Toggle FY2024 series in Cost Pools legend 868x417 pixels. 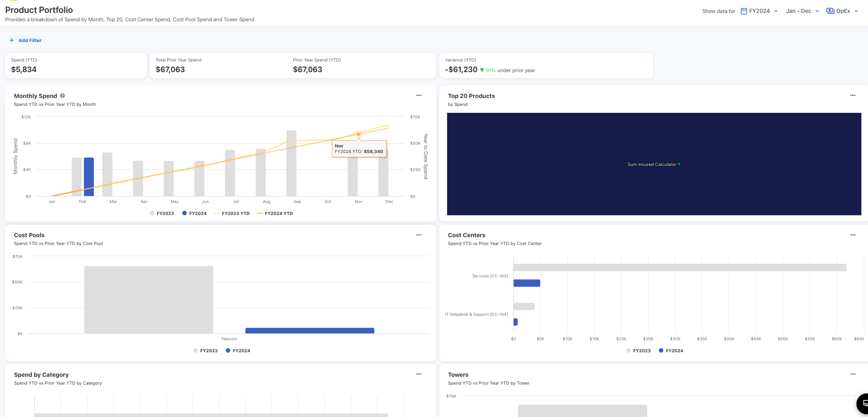tap(238, 351)
